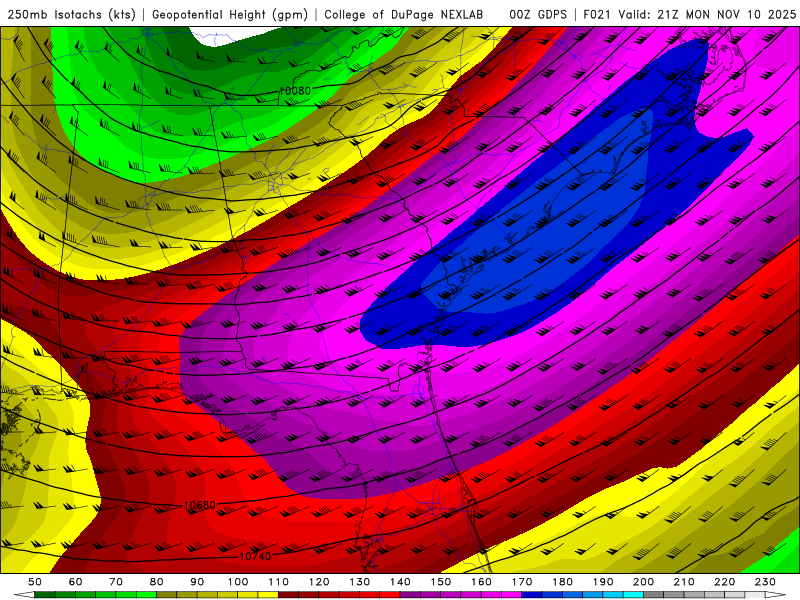The width and height of the screenshot is (800, 600).
Task: Click the 170 value on the legend
Action: pyautogui.click(x=522, y=582)
